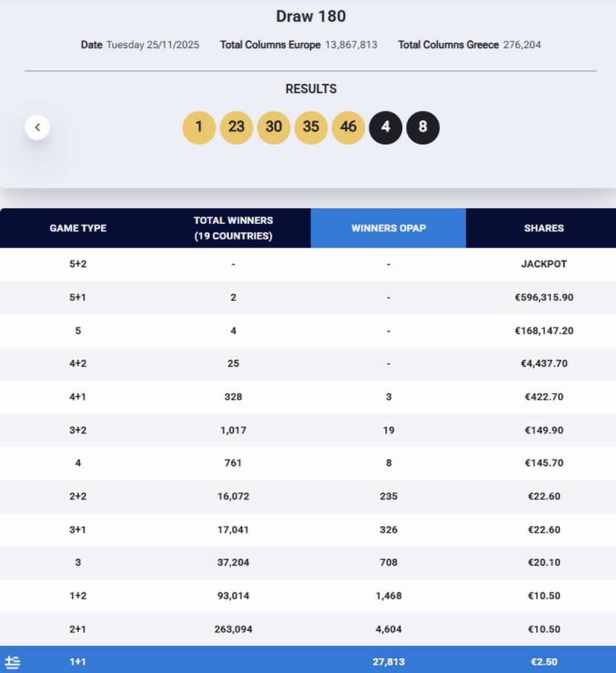Click the yellow ball numbered 1
This screenshot has width=616, height=673.
[199, 128]
